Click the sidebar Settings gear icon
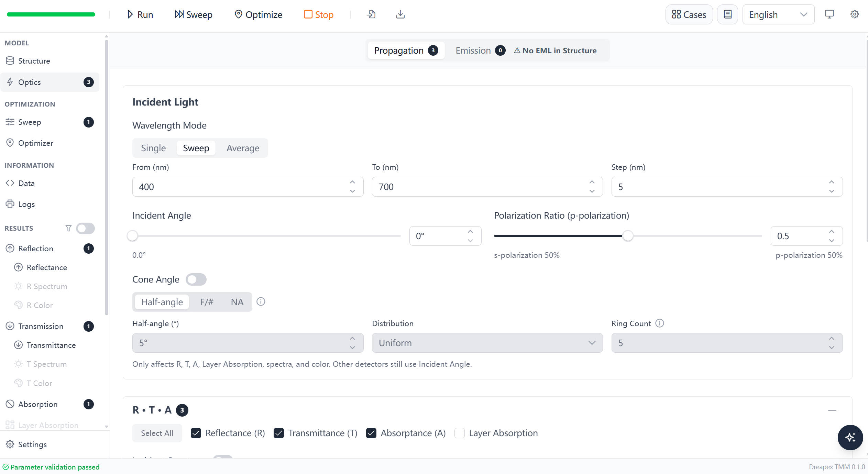Screen dimensions: 868x474 (x=10, y=444)
